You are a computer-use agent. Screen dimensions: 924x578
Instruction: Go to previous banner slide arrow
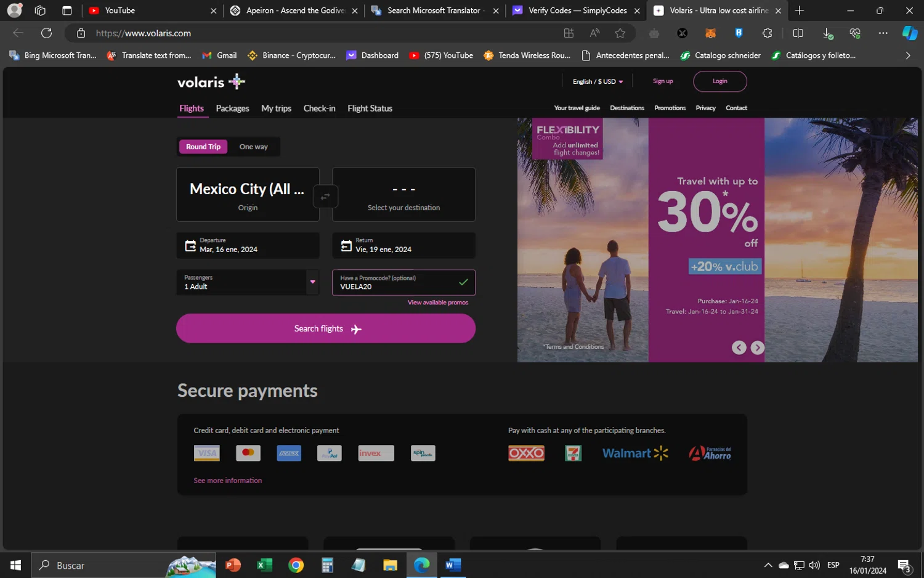click(x=739, y=348)
